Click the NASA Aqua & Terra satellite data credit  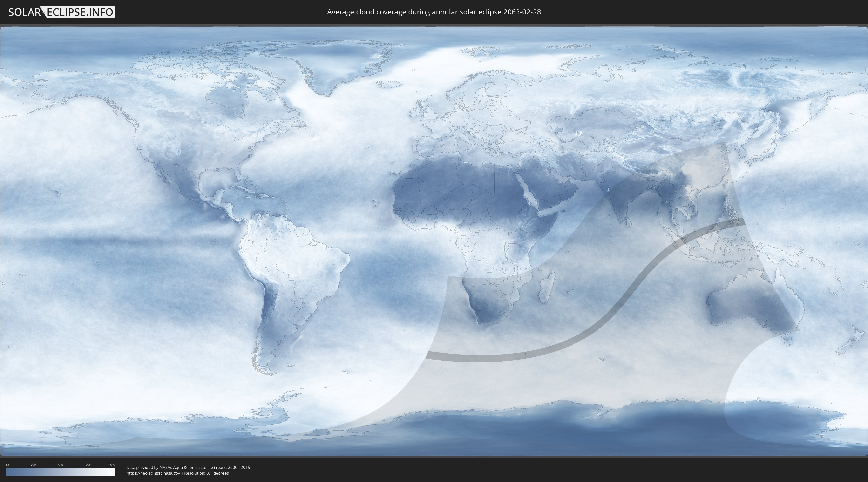(189, 467)
